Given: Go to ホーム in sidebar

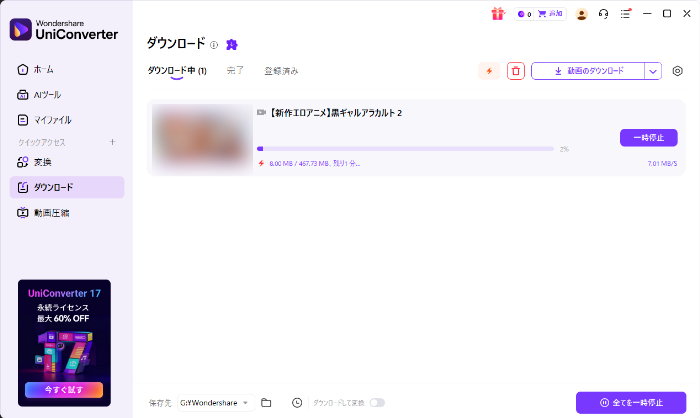Looking at the screenshot, I should tap(67, 70).
